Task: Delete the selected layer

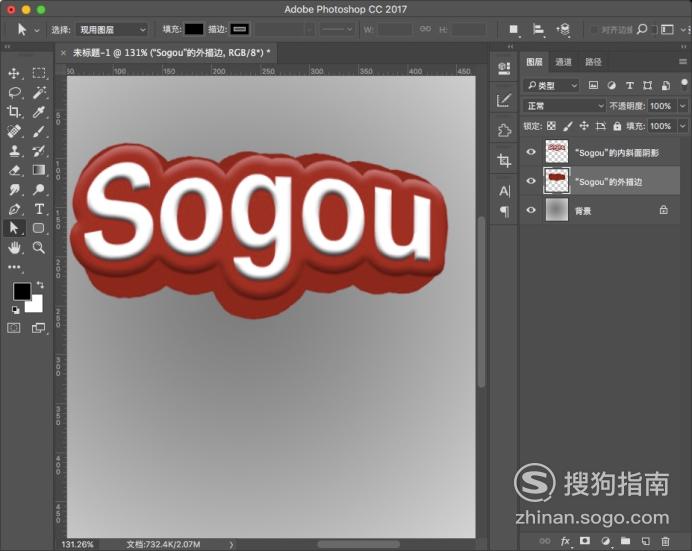Action: [666, 541]
